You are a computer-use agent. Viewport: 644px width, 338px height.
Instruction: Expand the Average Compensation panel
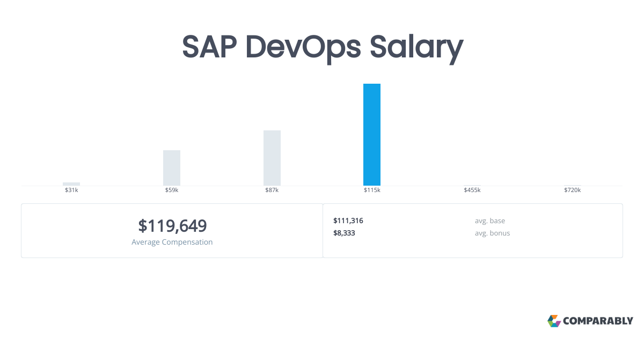click(172, 231)
